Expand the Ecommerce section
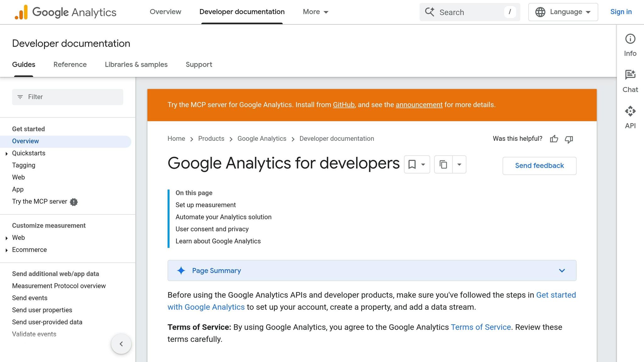Screen dimensions: 644x362 coord(7,250)
